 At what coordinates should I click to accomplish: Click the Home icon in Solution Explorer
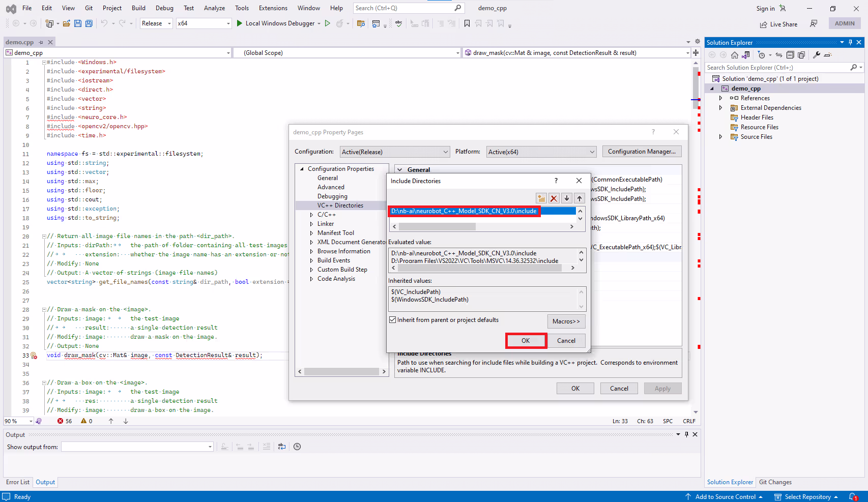pos(735,55)
